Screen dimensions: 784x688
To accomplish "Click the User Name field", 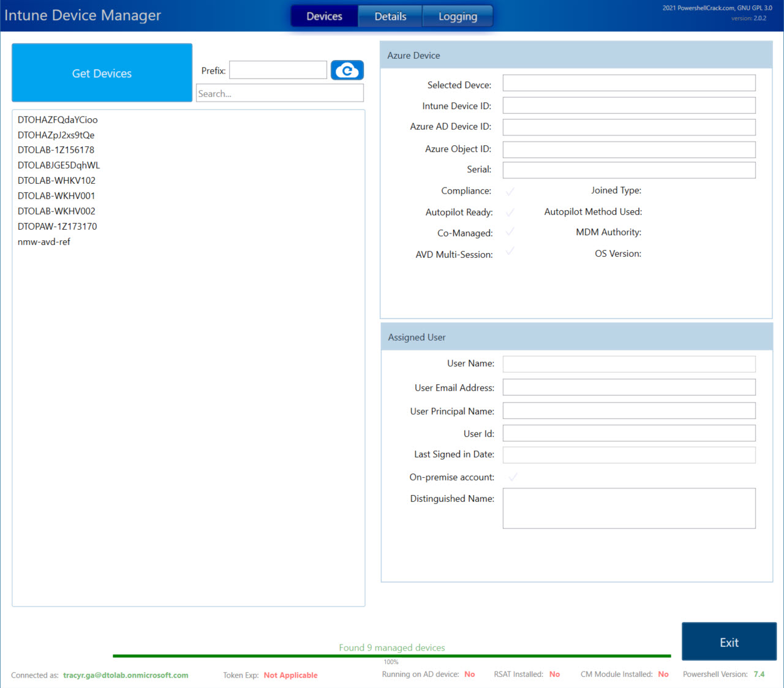I will (x=629, y=364).
